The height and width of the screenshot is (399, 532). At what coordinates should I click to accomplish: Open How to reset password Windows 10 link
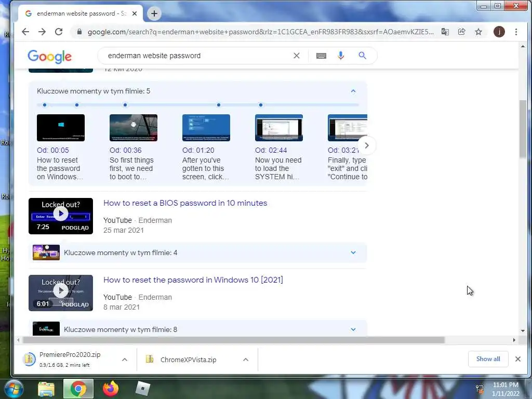193,280
